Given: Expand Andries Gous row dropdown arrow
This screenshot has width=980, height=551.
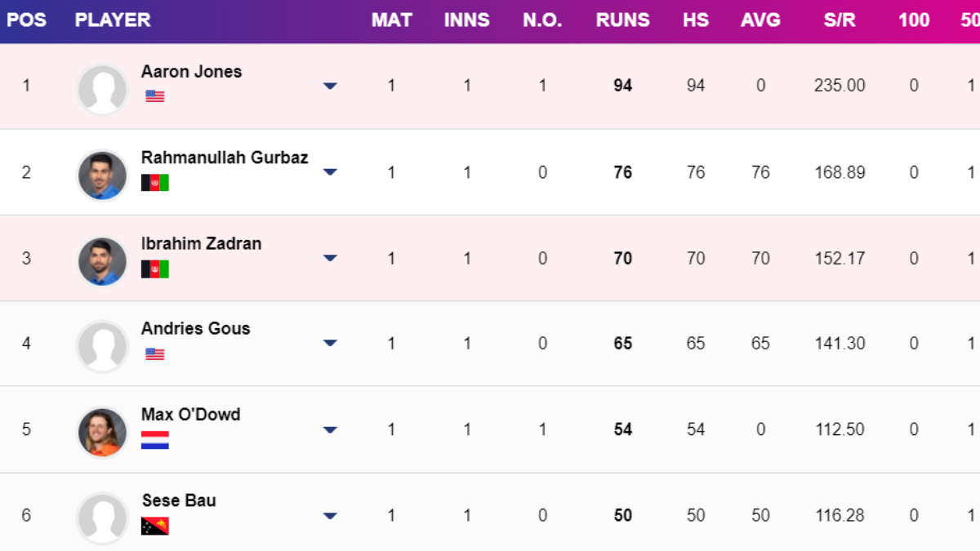Looking at the screenshot, I should coord(330,344).
